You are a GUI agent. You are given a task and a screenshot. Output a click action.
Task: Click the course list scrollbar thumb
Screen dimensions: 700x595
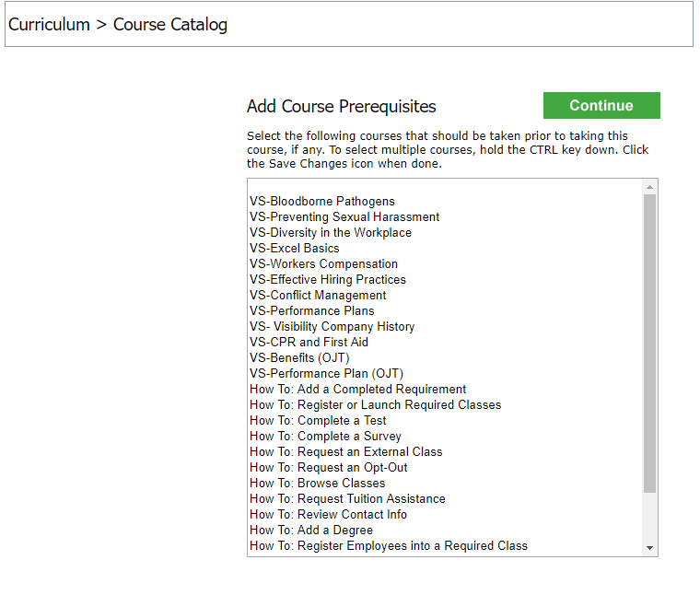(649, 344)
